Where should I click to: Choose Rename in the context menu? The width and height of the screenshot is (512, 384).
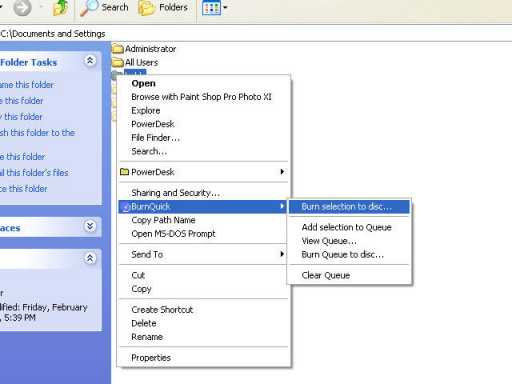[x=204, y=337]
